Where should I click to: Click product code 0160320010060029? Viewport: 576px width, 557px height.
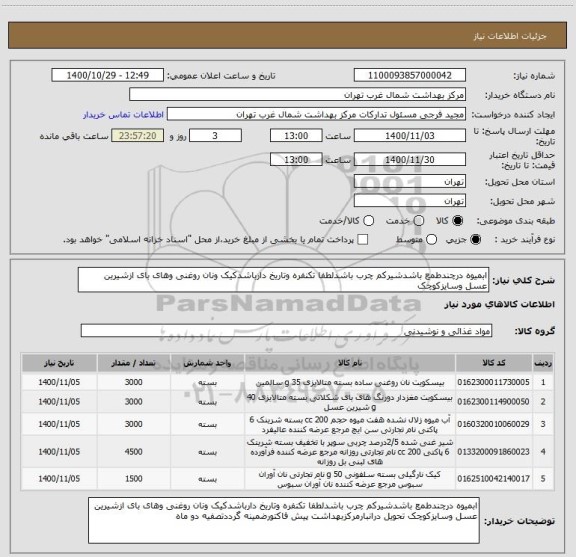pos(493,424)
